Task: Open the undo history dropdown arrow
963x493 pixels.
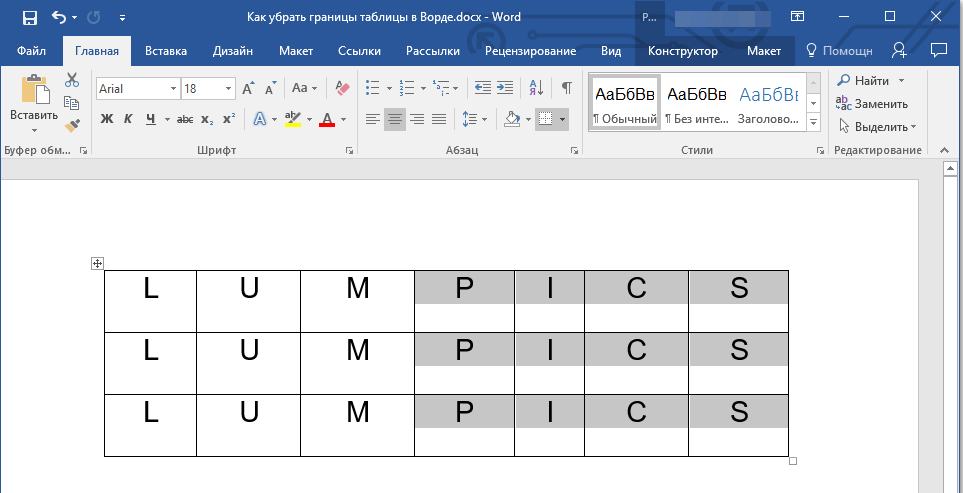Action: point(74,18)
